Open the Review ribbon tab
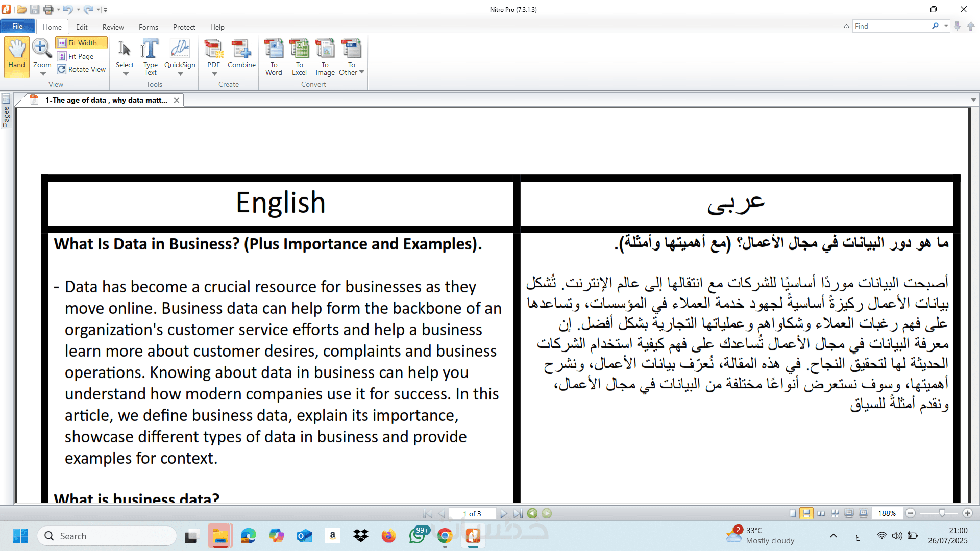Image resolution: width=980 pixels, height=551 pixels. point(113,27)
